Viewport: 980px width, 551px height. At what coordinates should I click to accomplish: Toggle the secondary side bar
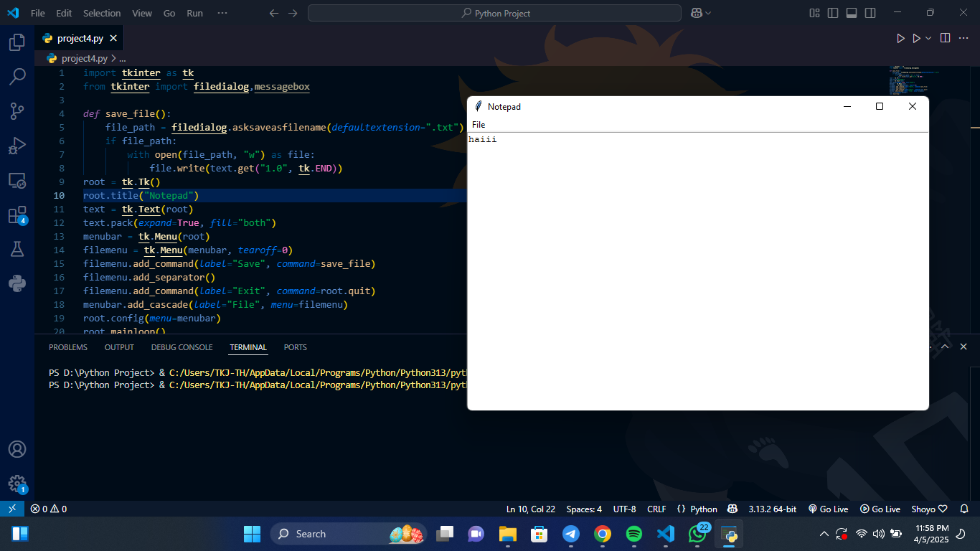point(870,13)
